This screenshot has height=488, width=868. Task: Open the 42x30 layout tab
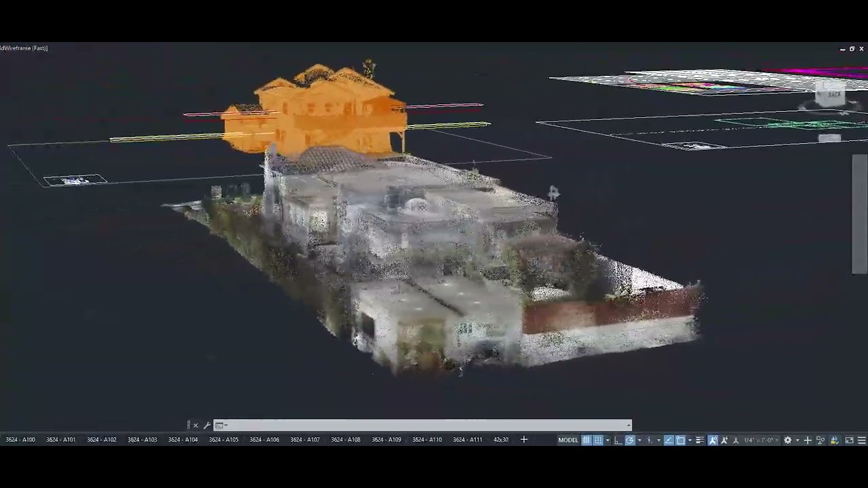(501, 440)
